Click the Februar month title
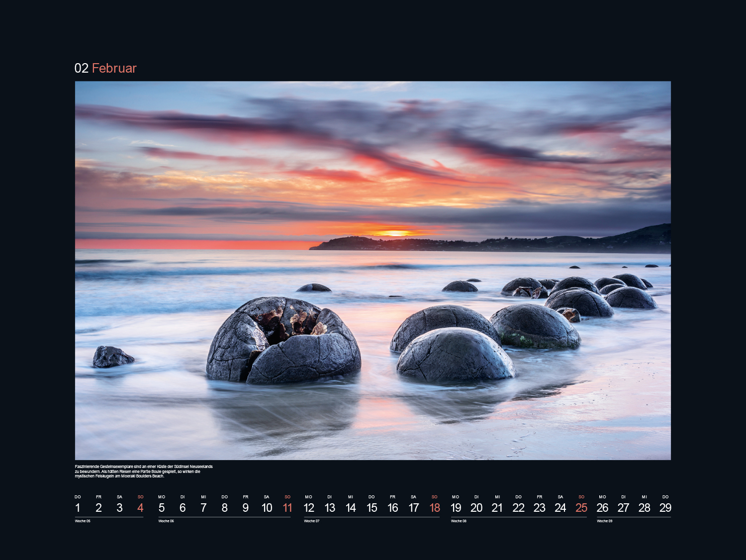 [114, 68]
